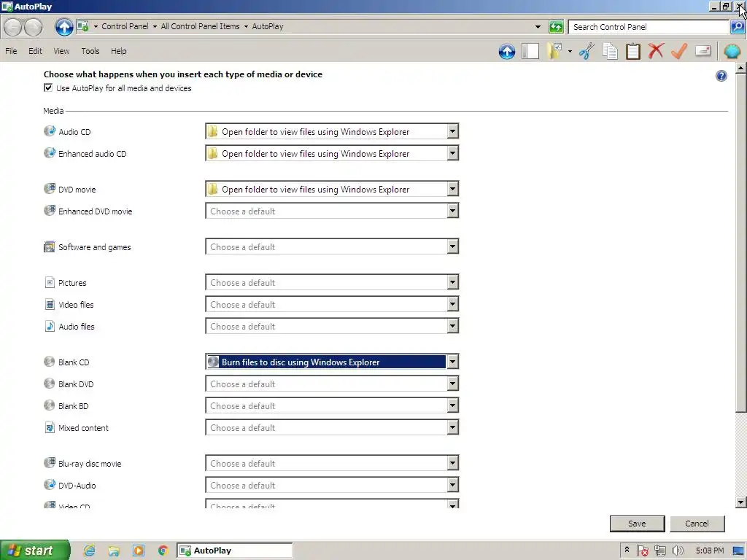Image resolution: width=747 pixels, height=560 pixels.
Task: Choose a default for DVD-Audio
Action: click(x=332, y=485)
